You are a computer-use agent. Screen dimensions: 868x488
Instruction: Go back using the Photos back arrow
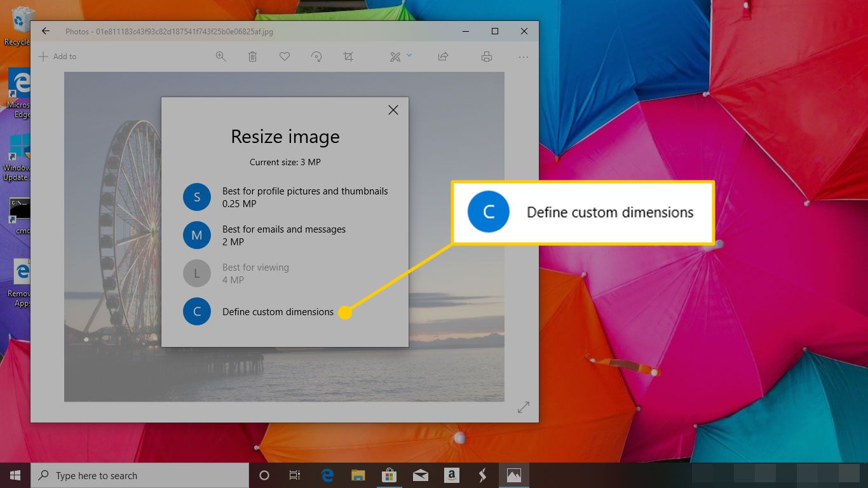click(45, 31)
